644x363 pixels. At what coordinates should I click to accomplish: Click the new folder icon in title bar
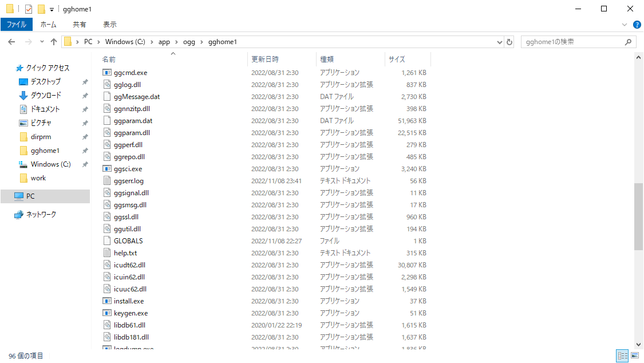(41, 9)
